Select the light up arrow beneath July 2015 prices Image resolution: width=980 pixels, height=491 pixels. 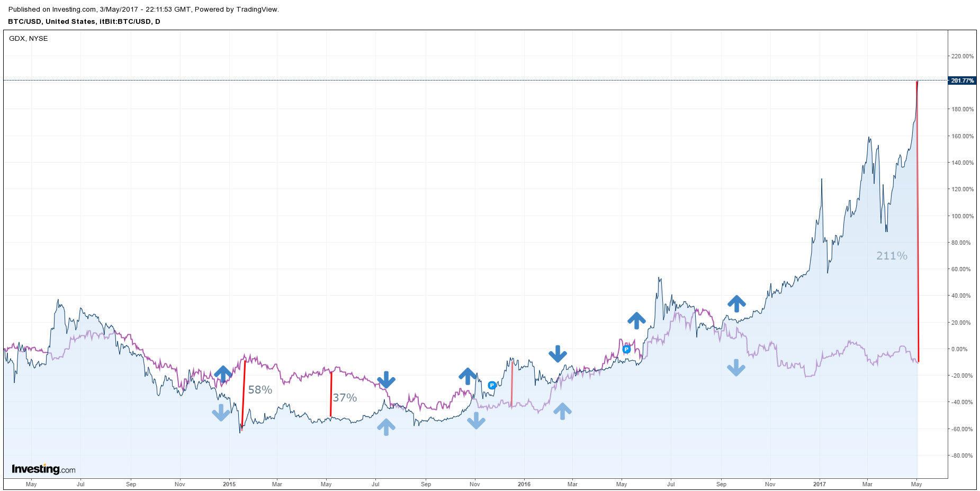point(386,427)
